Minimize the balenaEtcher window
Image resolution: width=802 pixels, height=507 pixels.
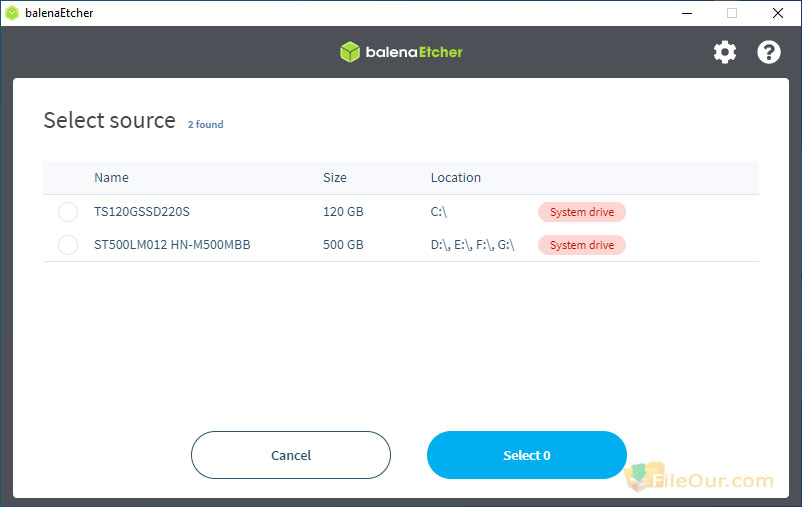(x=687, y=13)
